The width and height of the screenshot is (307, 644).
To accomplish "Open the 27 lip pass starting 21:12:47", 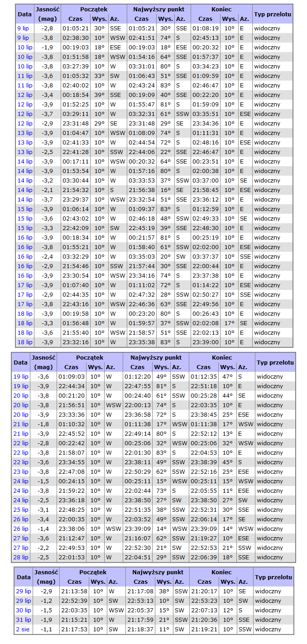I will (21, 538).
